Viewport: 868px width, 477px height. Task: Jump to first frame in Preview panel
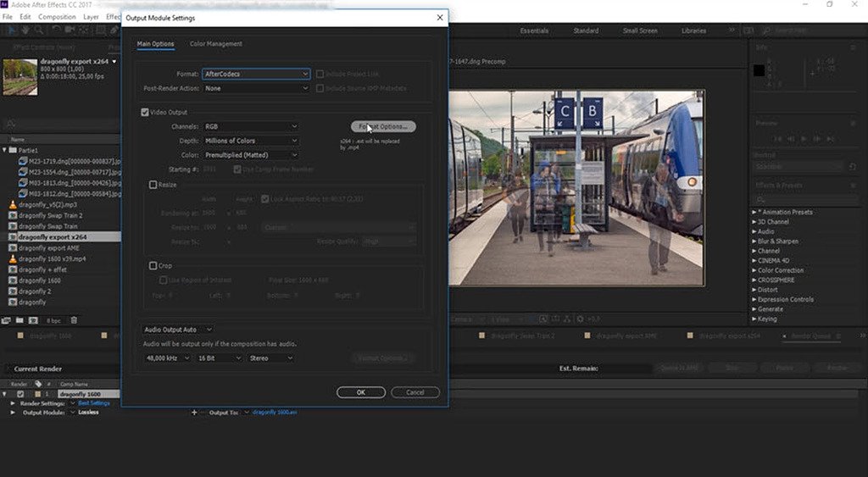point(778,139)
